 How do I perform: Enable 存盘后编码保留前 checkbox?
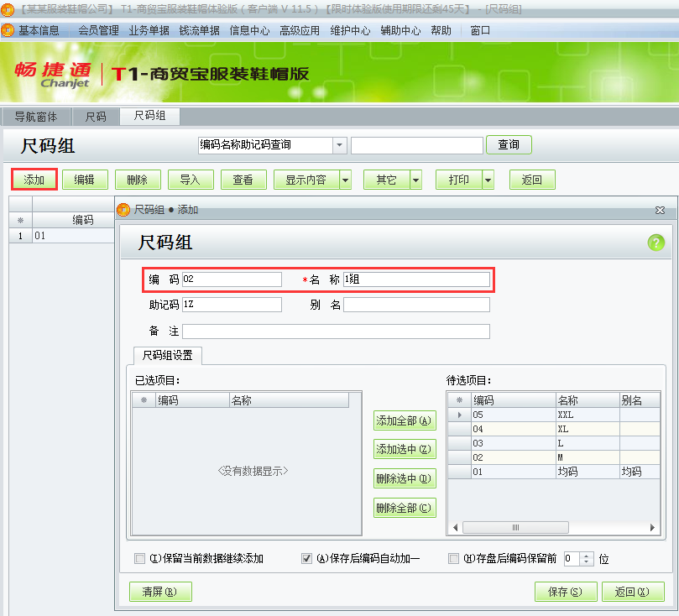(454, 559)
